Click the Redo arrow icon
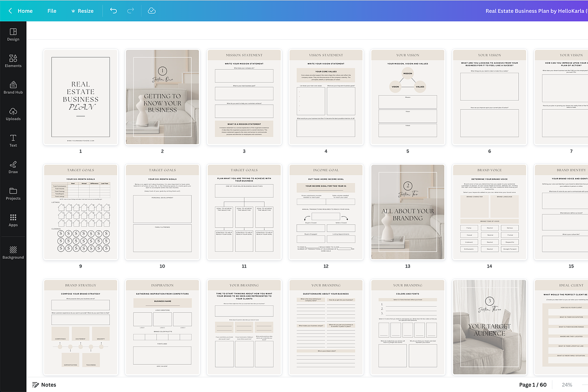The image size is (588, 392). pyautogui.click(x=130, y=11)
